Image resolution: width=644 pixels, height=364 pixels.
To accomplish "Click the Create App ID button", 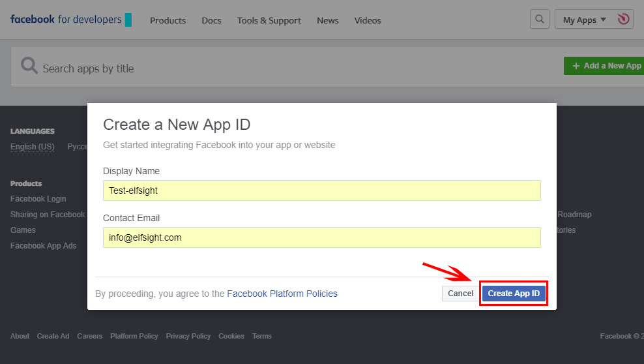I will [514, 294].
